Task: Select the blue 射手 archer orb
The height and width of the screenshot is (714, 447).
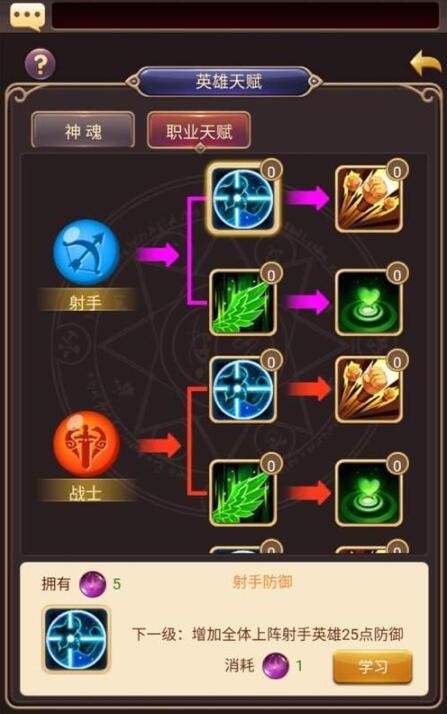Action: 86,252
